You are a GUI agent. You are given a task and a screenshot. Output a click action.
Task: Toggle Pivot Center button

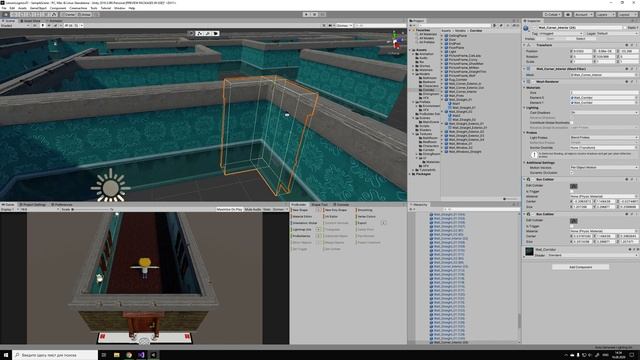(69, 14)
